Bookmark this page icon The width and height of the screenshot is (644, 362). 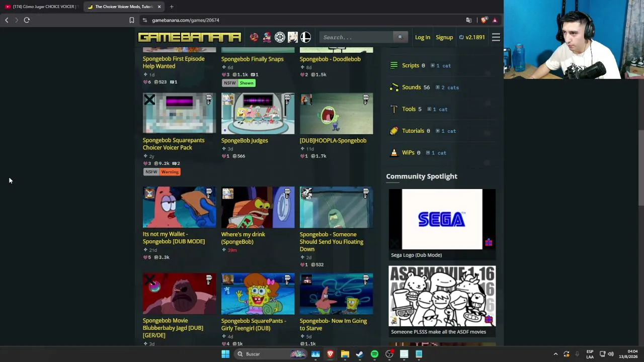point(132,20)
